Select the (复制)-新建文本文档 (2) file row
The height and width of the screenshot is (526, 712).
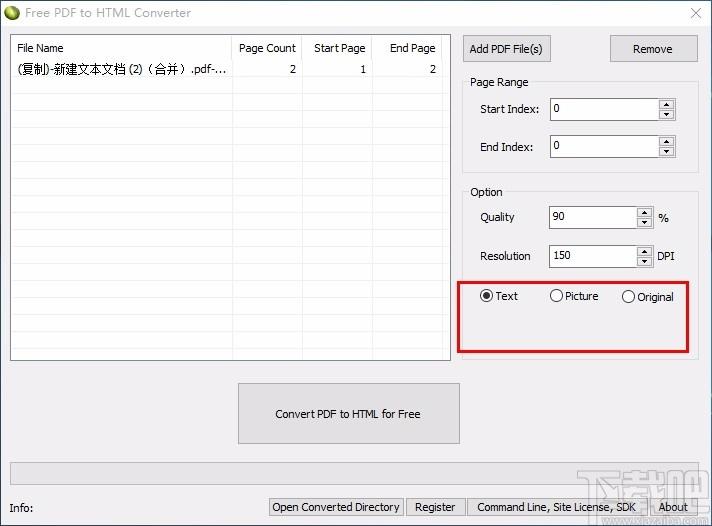(x=227, y=69)
